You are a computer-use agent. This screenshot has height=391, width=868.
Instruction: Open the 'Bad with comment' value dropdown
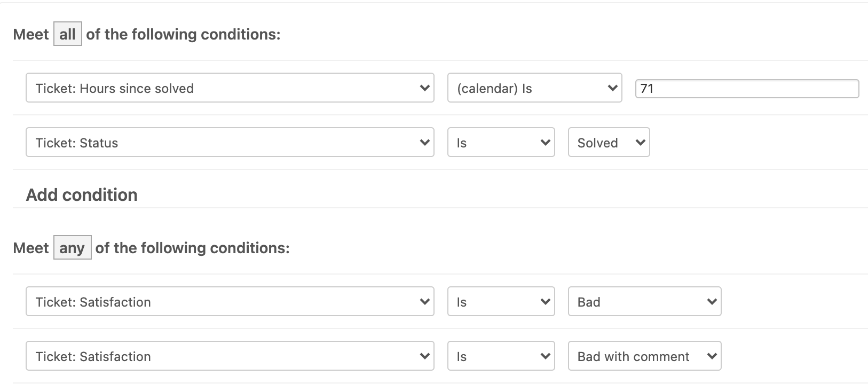click(644, 356)
